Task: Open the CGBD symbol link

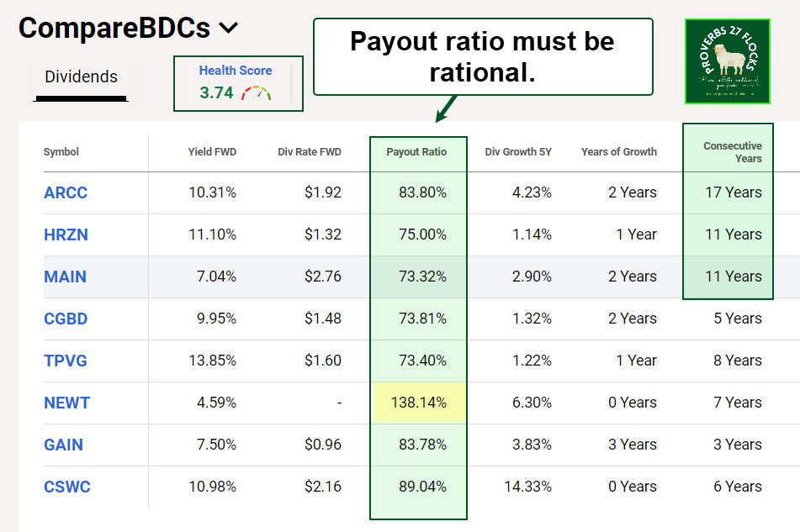Action: tap(66, 319)
